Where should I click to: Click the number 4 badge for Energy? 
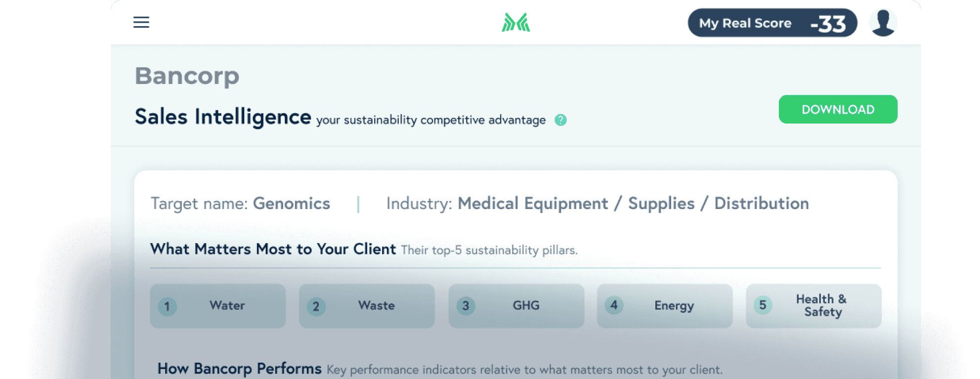614,305
